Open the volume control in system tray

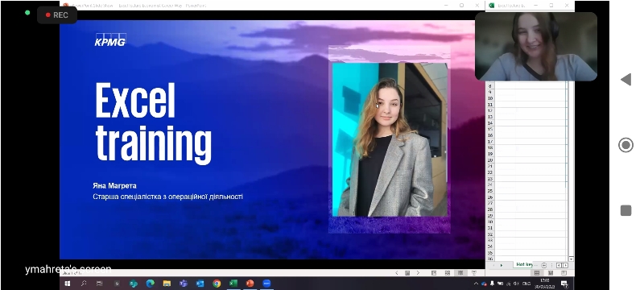tap(516, 284)
